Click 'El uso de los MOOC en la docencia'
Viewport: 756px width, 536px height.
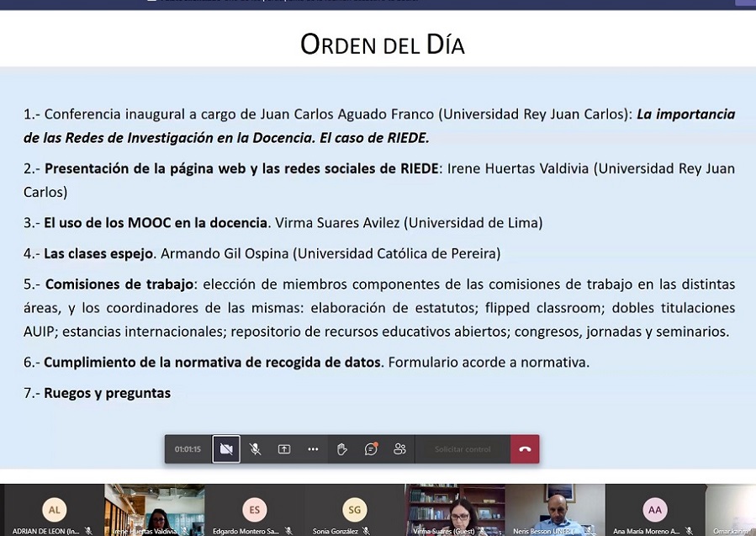pyautogui.click(x=156, y=222)
